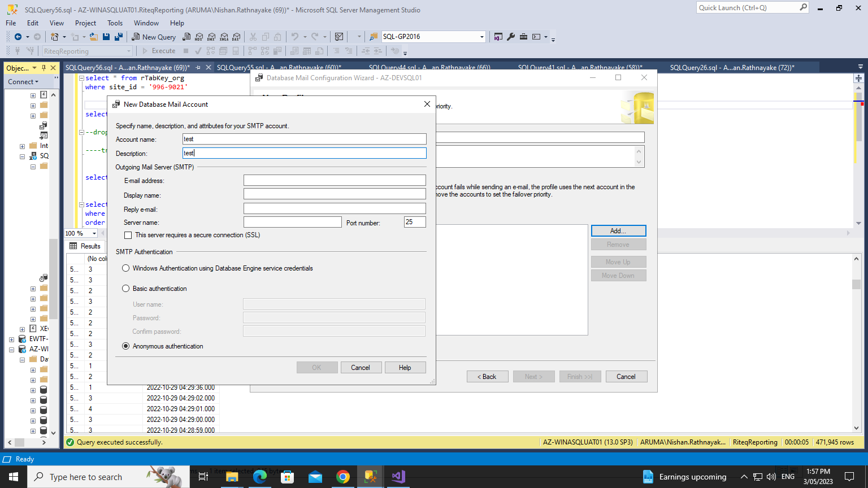Viewport: 868px width, 488px height.
Task: Open the RiteqReporting database dropdown
Action: tap(129, 51)
